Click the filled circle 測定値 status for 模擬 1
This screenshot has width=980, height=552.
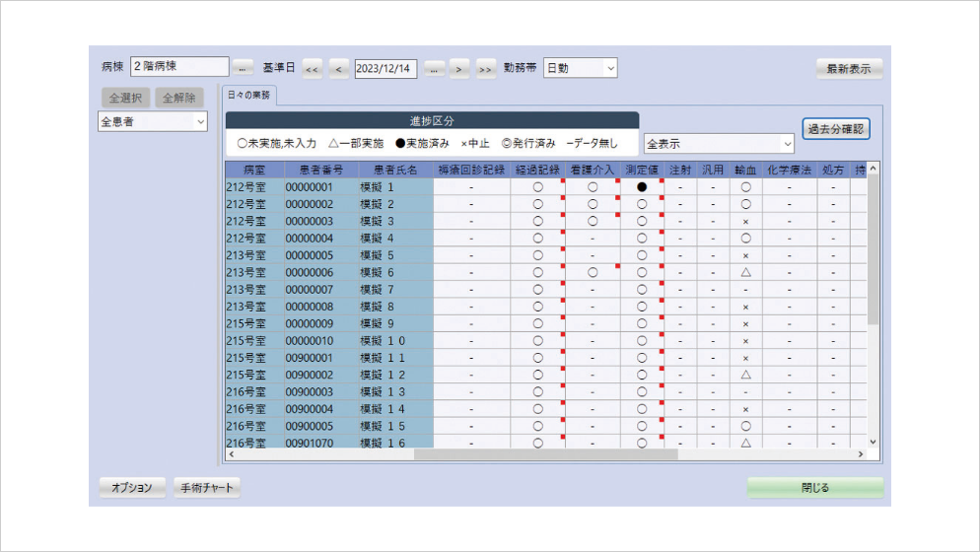(642, 186)
